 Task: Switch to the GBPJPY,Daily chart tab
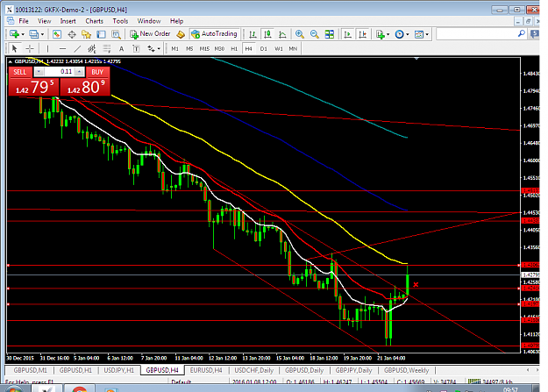click(x=353, y=370)
